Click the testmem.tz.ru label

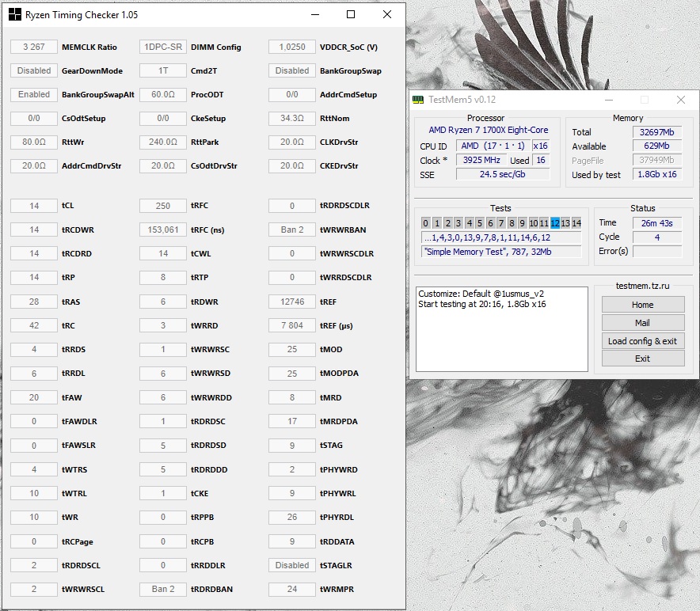[x=643, y=286]
